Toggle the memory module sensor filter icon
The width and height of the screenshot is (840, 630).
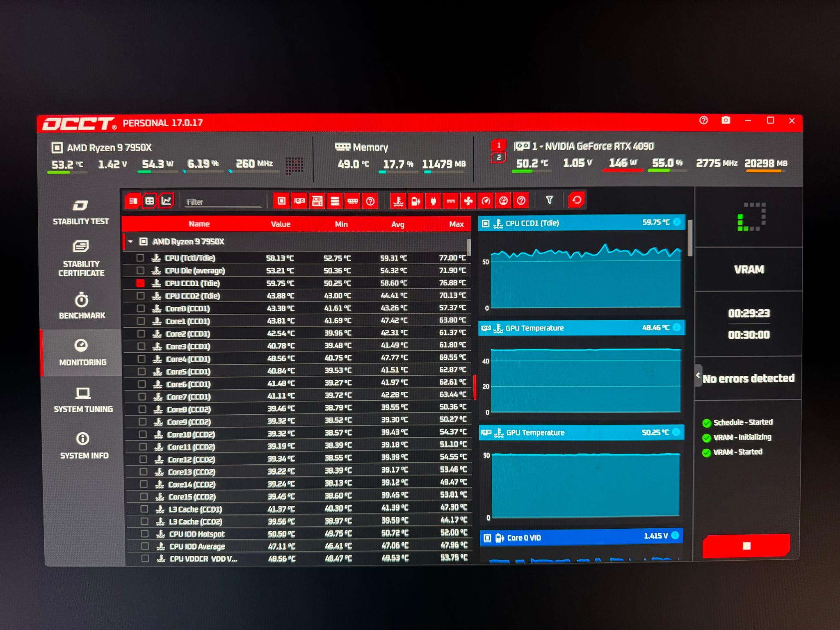352,201
